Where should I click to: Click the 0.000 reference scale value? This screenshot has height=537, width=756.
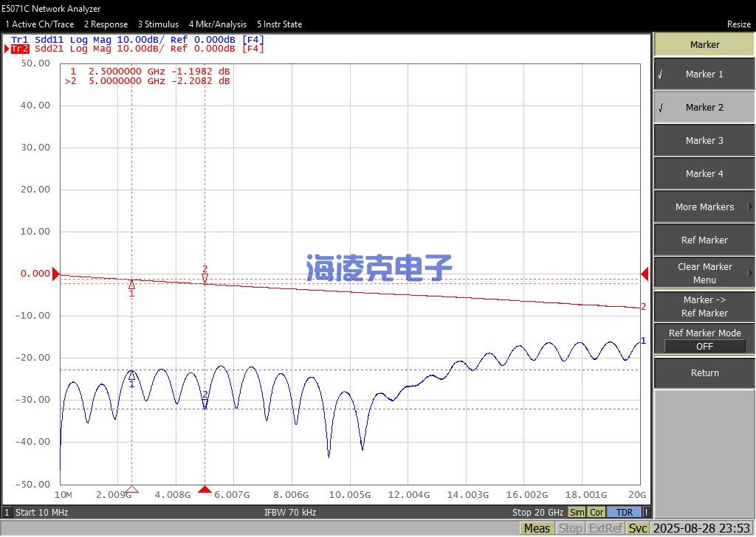pos(35,274)
